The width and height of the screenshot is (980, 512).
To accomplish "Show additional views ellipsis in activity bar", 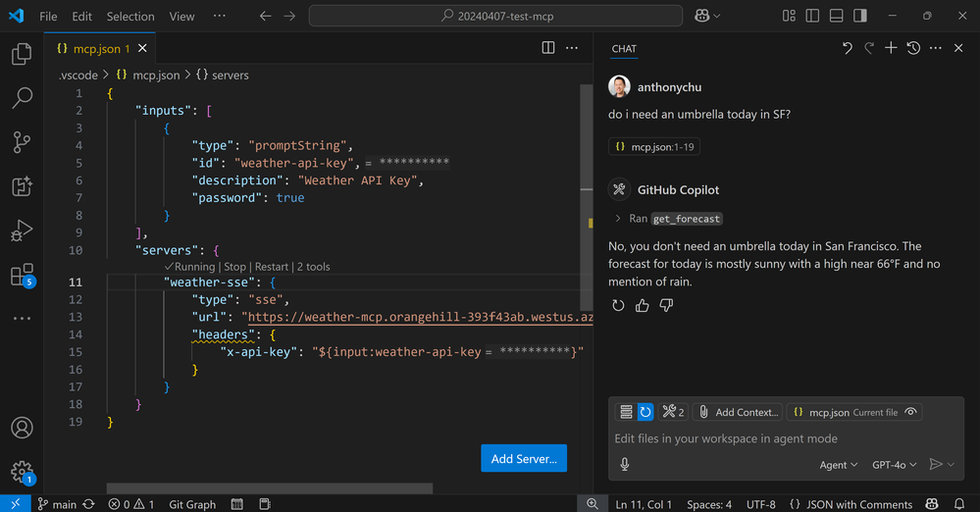I will 22,318.
